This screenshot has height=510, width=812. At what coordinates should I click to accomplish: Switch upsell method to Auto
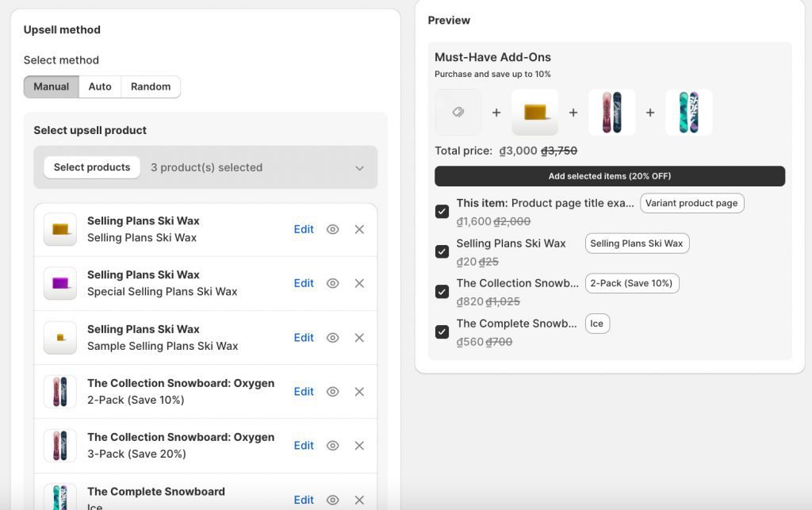tap(100, 86)
